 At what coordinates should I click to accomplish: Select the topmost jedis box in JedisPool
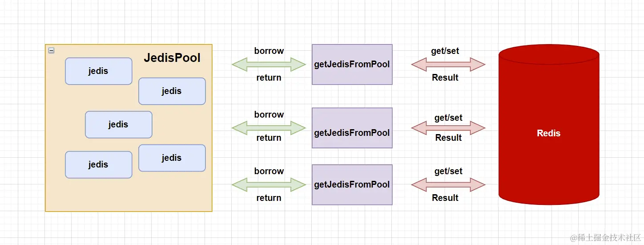click(x=99, y=71)
